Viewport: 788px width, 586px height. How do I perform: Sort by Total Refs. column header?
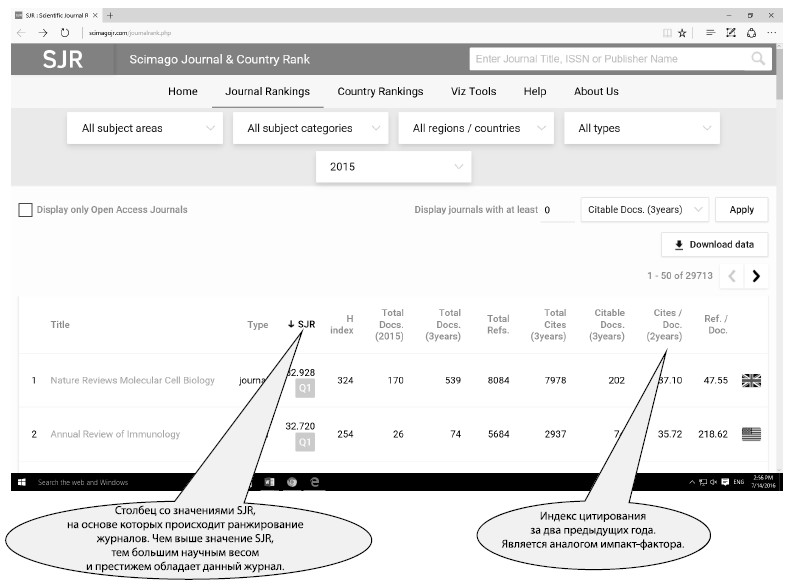click(498, 325)
